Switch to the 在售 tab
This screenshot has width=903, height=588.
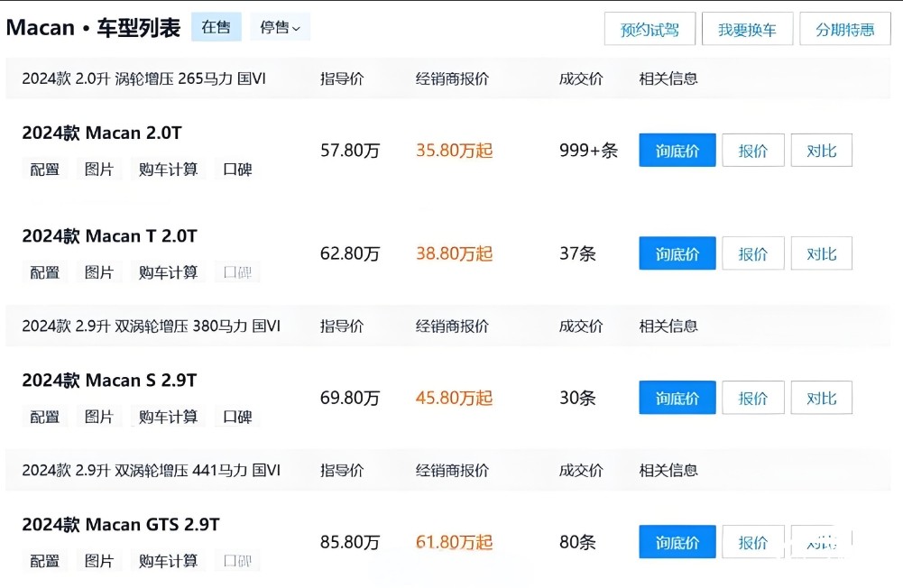click(x=216, y=27)
